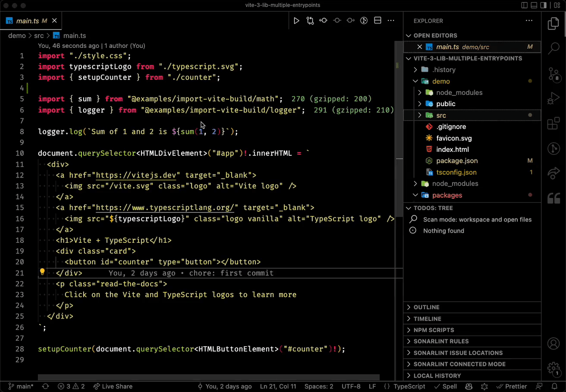This screenshot has height=392, width=566.
Task: Open the Extensions view icon
Action: [x=553, y=124]
